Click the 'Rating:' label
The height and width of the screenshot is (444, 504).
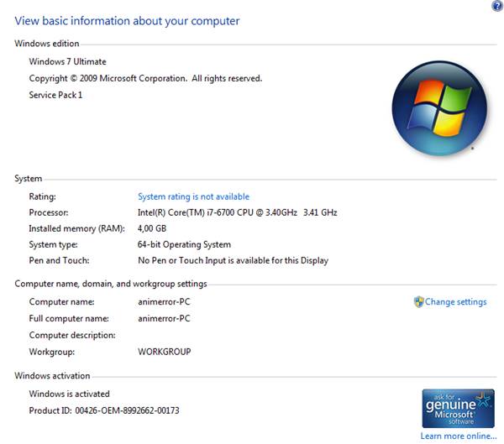point(42,196)
